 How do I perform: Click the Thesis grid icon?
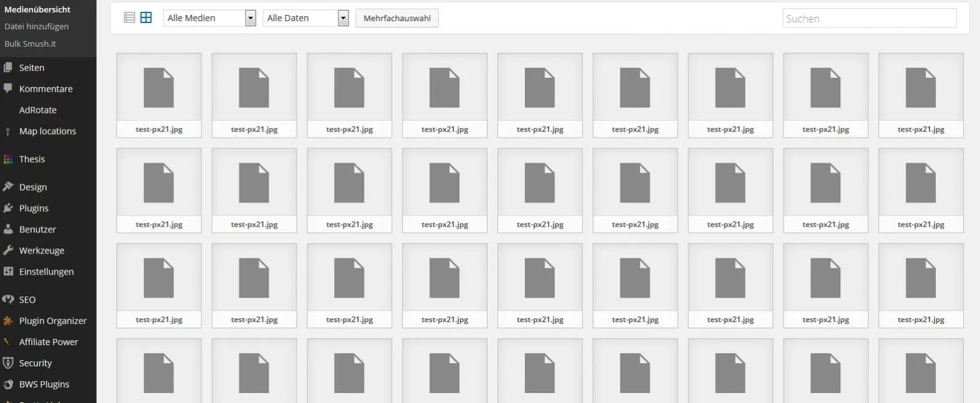pos(8,159)
